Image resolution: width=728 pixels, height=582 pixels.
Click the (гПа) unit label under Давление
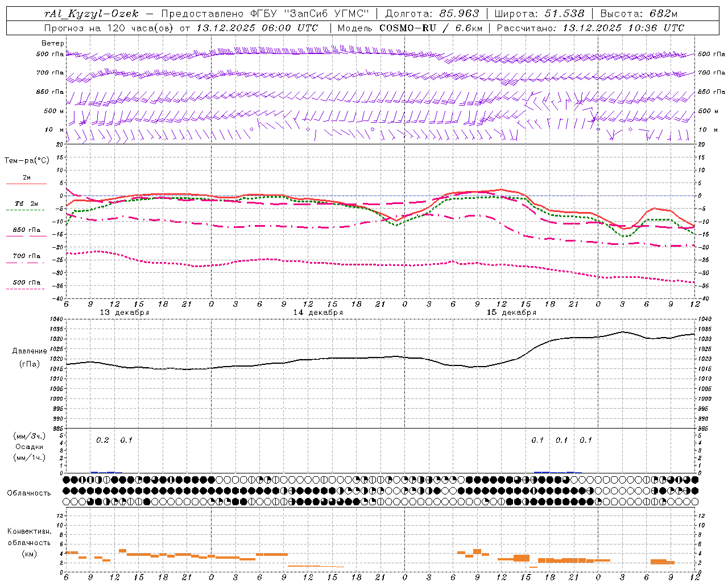tap(30, 364)
